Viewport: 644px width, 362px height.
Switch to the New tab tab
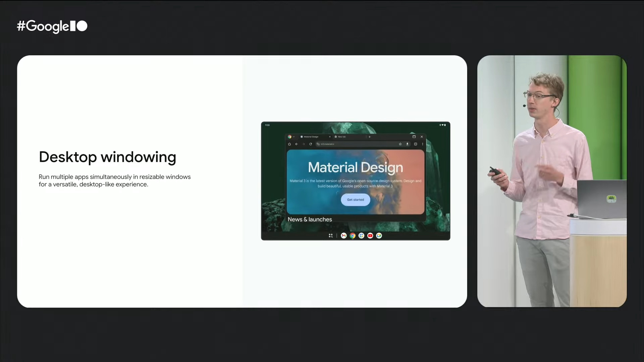tap(342, 137)
